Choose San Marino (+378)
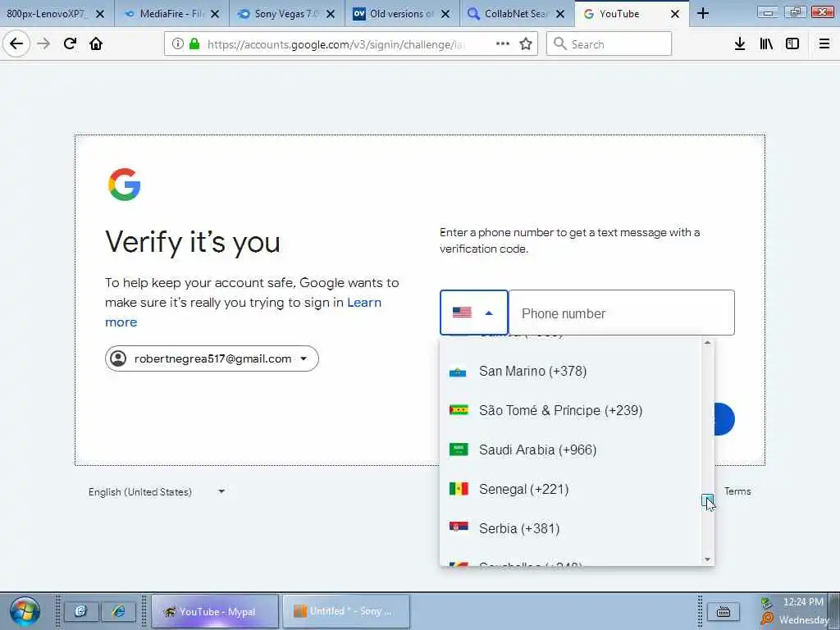 tap(571, 372)
